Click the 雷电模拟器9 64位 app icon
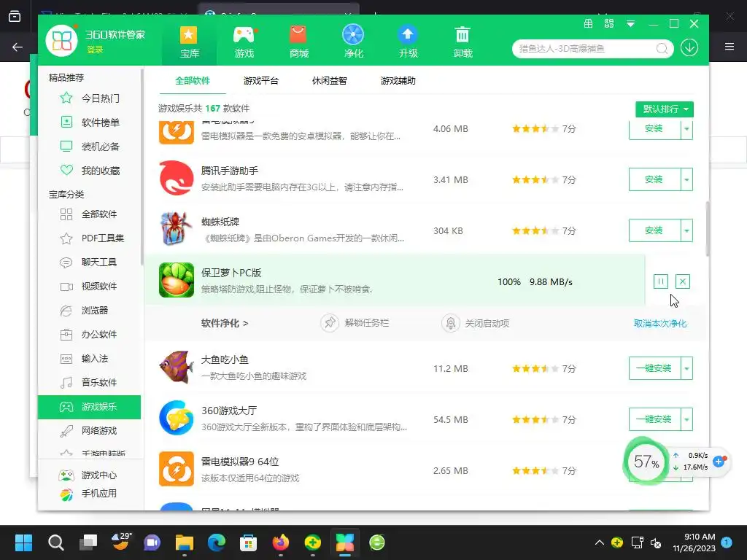The height and width of the screenshot is (560, 747). (x=177, y=469)
